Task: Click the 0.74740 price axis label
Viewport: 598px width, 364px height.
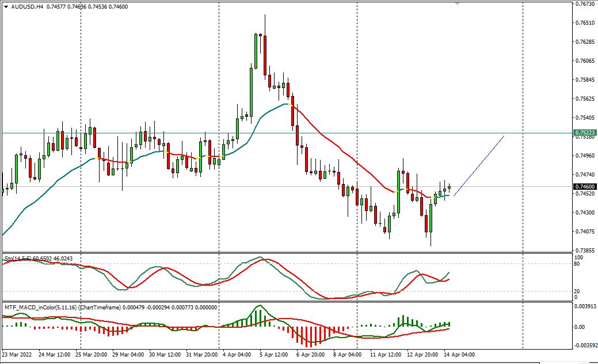Action: click(585, 175)
